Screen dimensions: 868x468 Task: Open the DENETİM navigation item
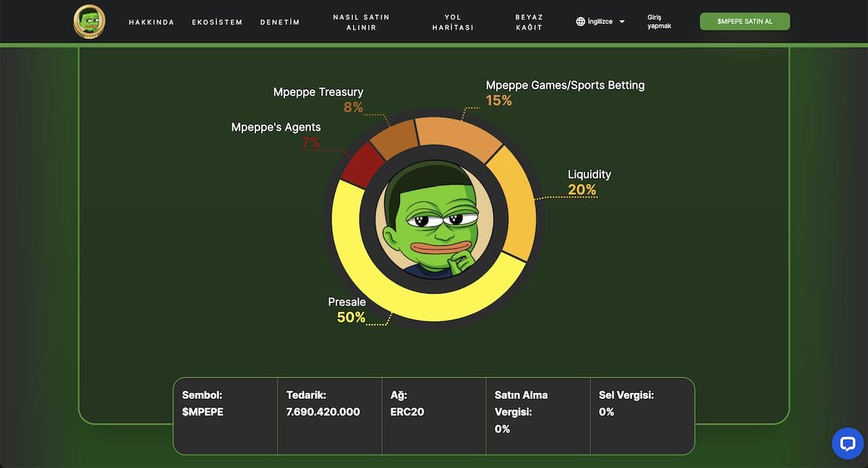click(x=280, y=22)
